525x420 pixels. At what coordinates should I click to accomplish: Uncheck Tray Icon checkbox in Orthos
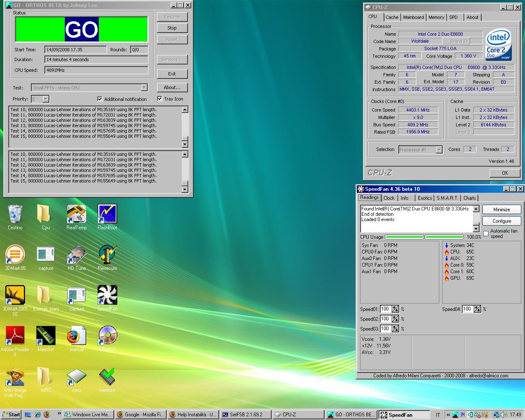[x=160, y=99]
